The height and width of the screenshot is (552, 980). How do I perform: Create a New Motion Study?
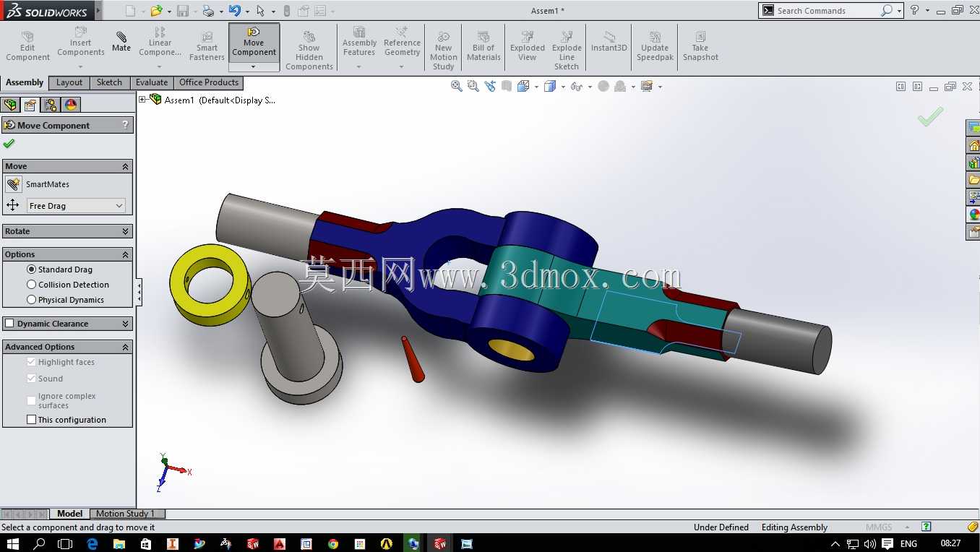coord(443,51)
